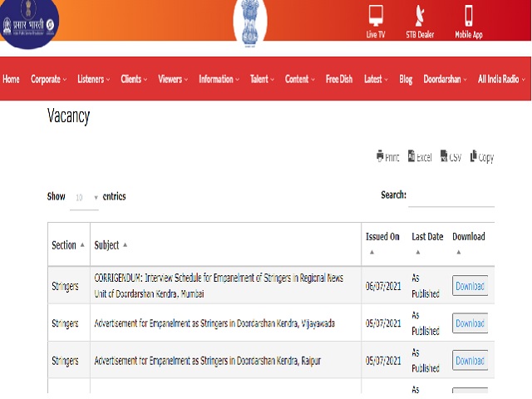Click Stringers in the Raipur row

tap(65, 361)
